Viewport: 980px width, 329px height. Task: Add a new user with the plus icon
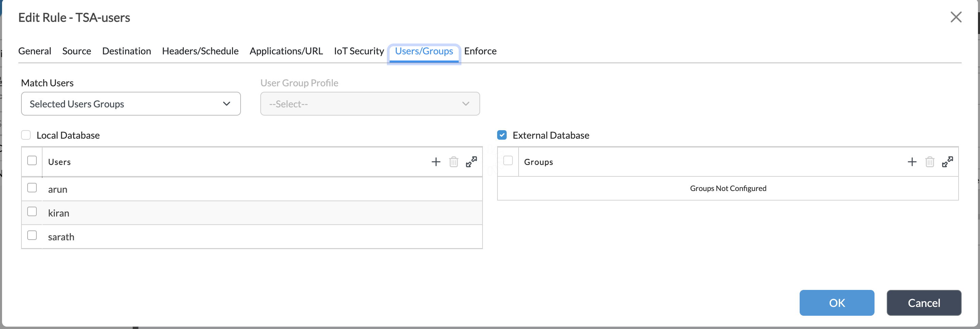point(436,162)
